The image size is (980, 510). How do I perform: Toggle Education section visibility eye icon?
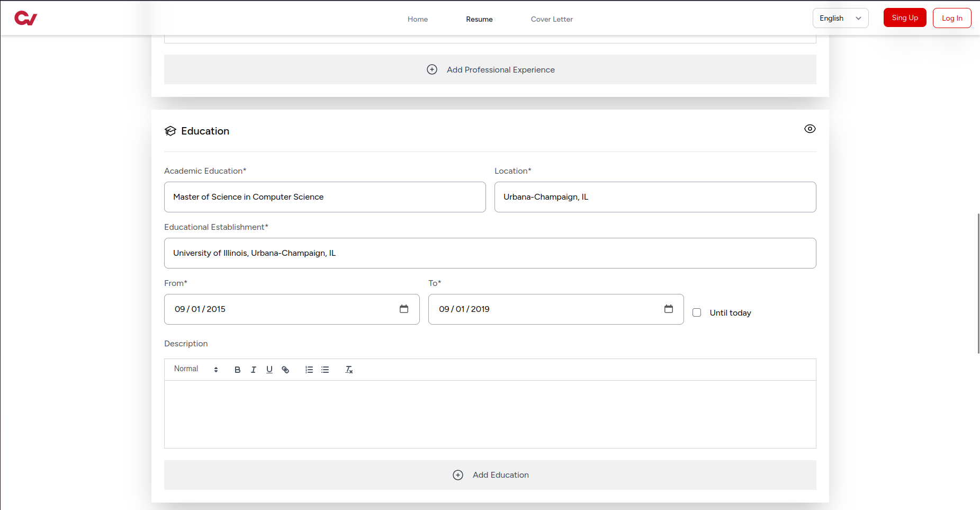click(810, 129)
